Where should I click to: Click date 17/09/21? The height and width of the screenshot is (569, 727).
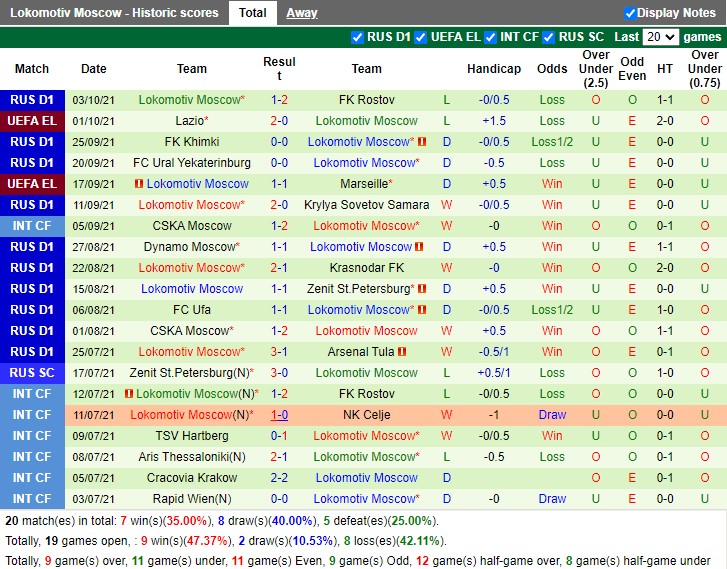(93, 184)
